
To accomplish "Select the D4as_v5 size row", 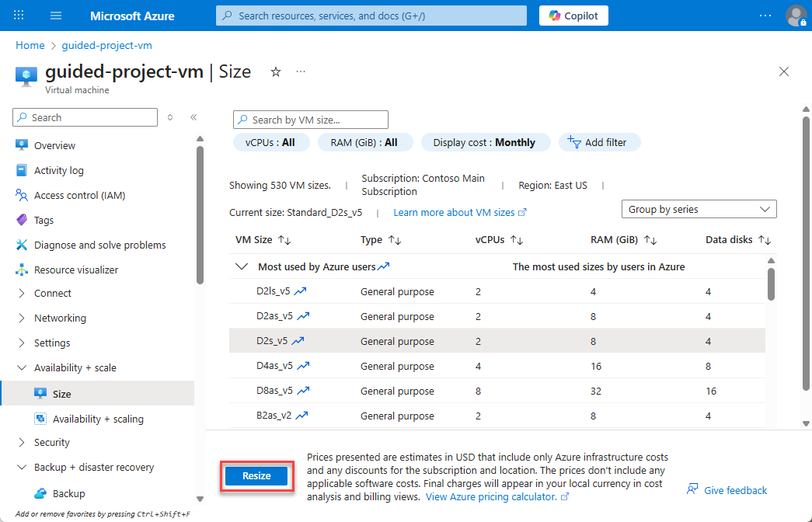I will 497,366.
